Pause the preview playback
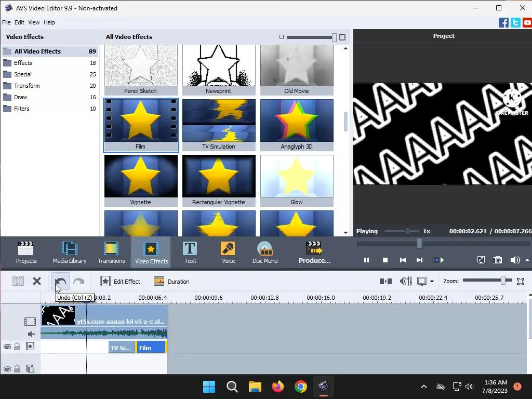 coord(366,260)
